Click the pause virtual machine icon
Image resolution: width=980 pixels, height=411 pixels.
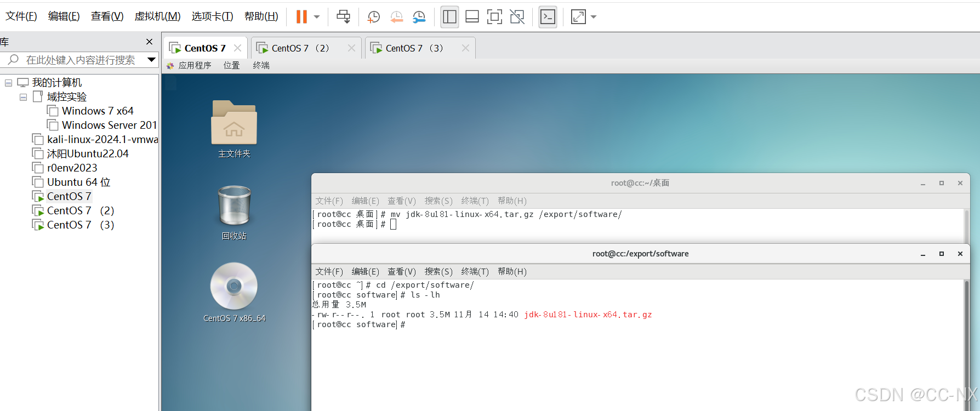tap(301, 16)
